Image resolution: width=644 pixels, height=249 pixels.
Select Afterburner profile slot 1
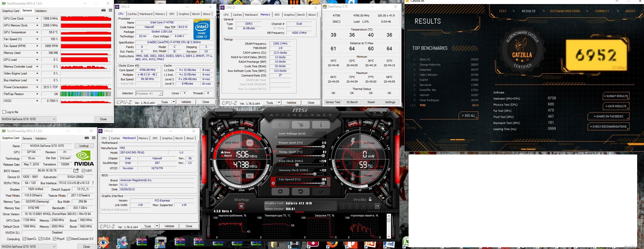343,206
